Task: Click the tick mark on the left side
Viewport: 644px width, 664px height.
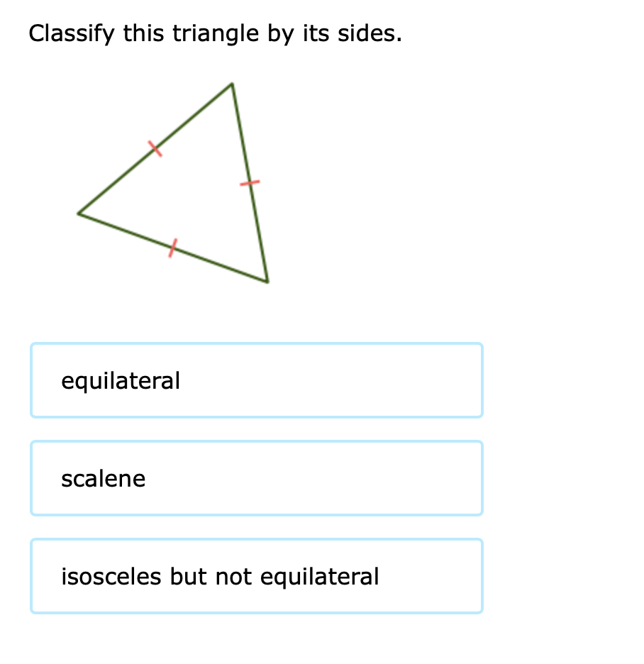Action: tap(155, 147)
